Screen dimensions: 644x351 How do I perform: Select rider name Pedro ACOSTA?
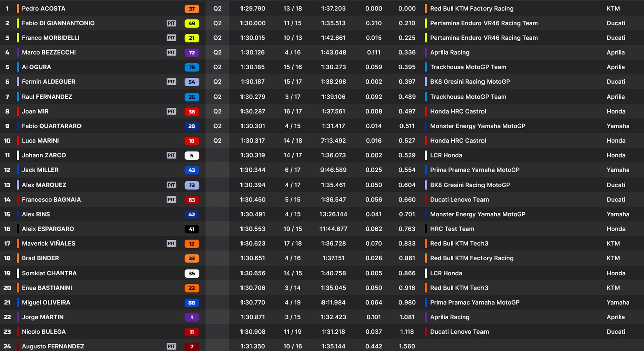[x=44, y=9]
